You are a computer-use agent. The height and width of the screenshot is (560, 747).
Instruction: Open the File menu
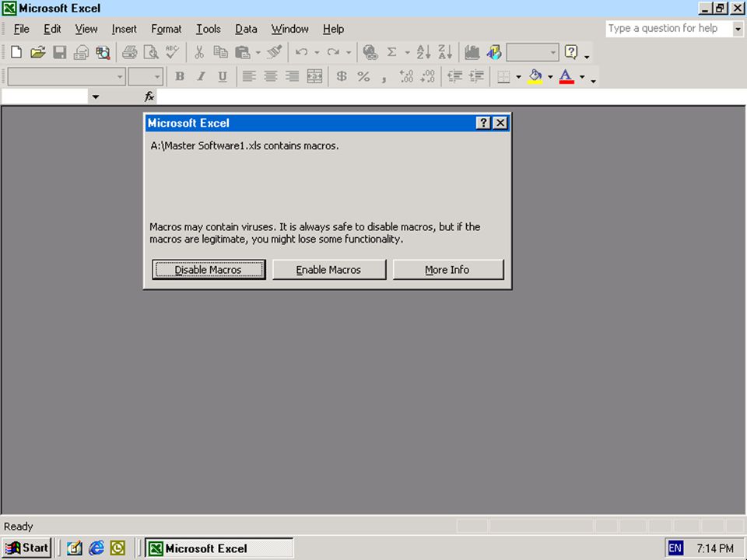[x=22, y=29]
